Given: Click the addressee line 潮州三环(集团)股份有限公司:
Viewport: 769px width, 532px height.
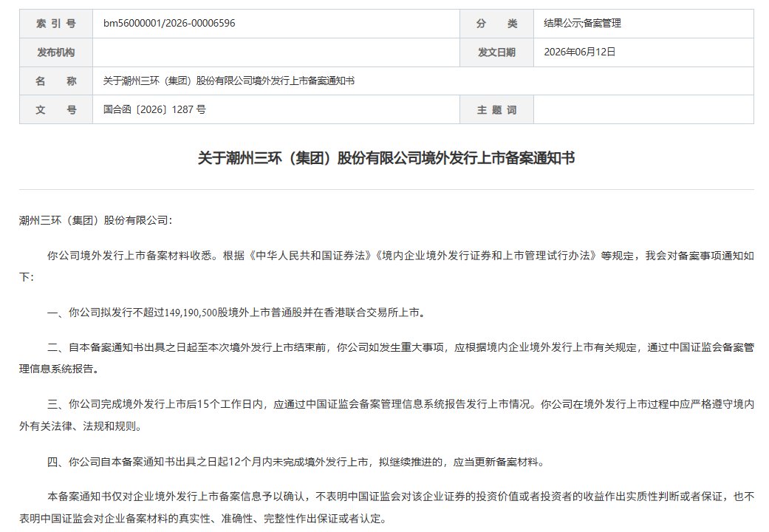Looking at the screenshot, I should [x=95, y=220].
